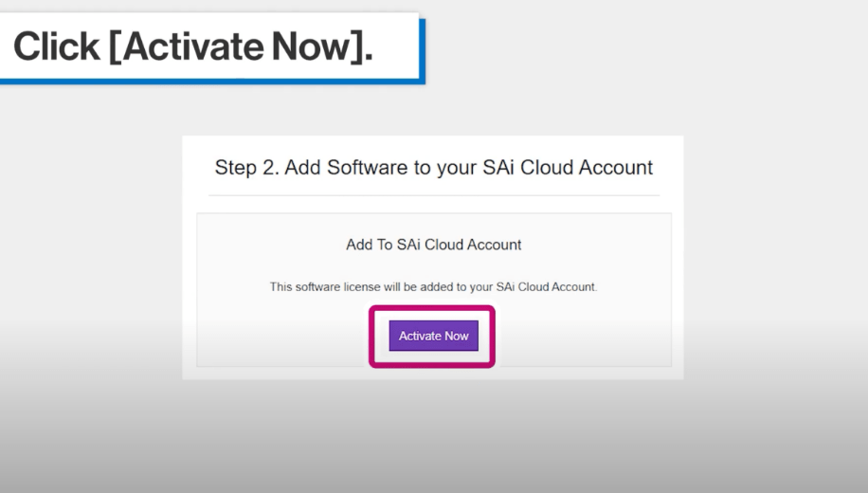Click the horizontal divider under the Step 2 heading
Viewport: 868px width, 493px height.
[433, 195]
